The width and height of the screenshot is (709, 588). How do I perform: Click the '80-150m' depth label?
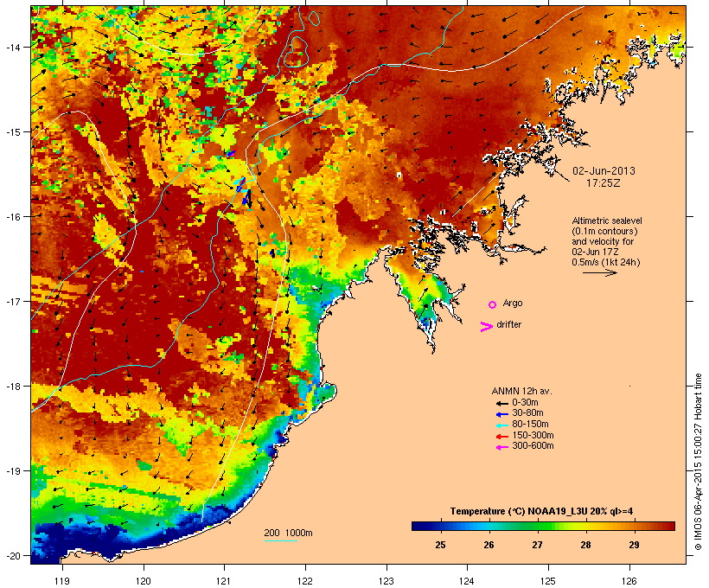tap(530, 425)
